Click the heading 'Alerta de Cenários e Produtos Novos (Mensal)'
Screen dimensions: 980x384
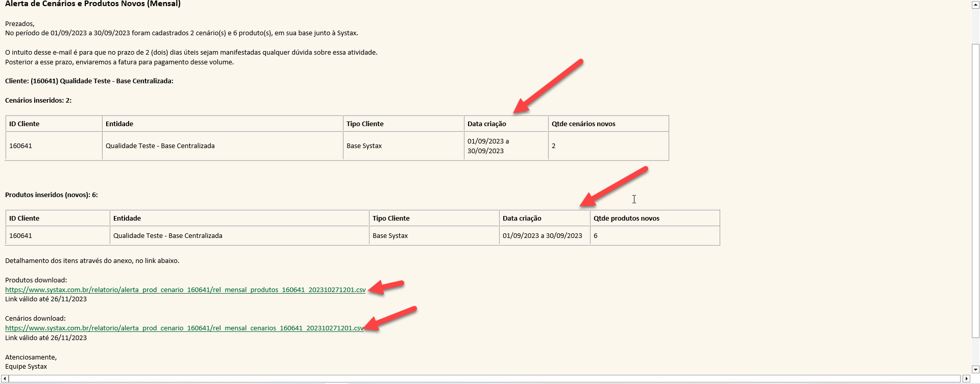93,4
